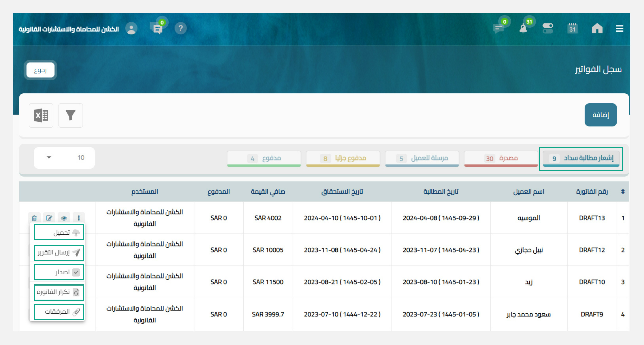Image resolution: width=644 pixels, height=345 pixels.
Task: Edit invoice DRAFT13 with pencil icon
Action: point(49,218)
